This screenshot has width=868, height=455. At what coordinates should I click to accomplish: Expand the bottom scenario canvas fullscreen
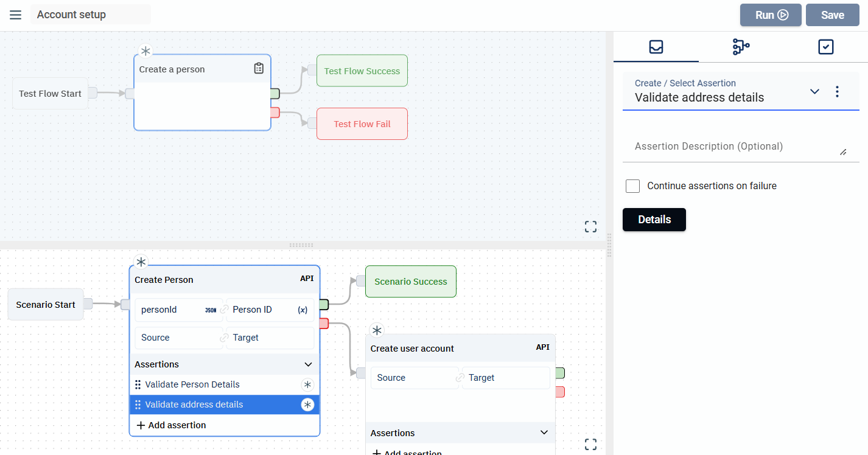pos(590,444)
